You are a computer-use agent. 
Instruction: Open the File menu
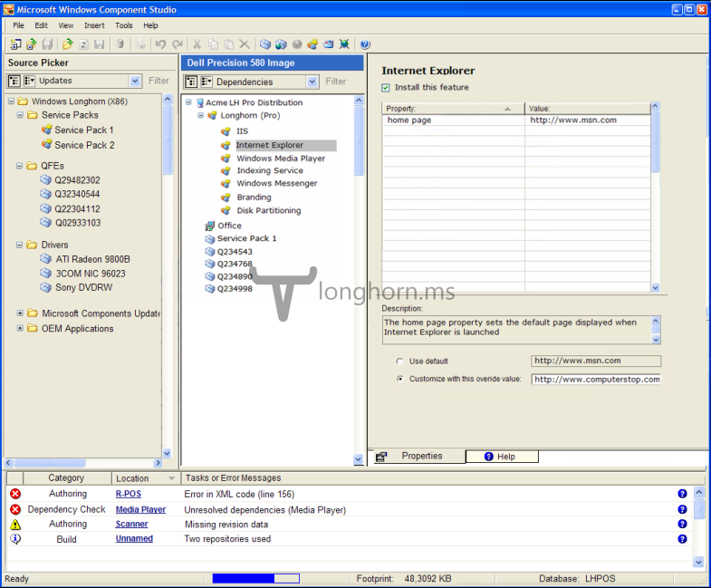19,25
